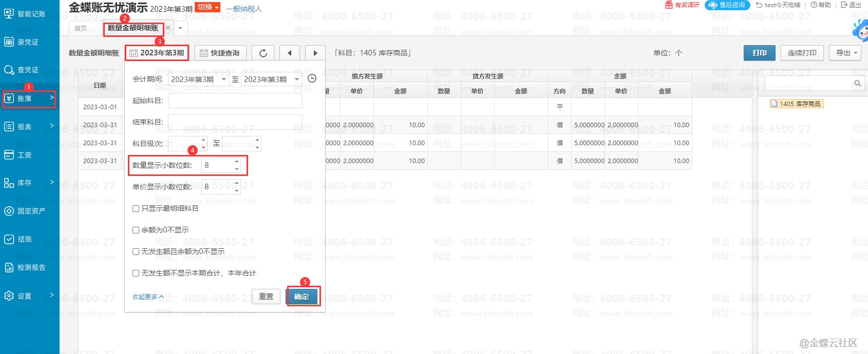The image size is (868, 354).
Task: Click the 重置 reset button
Action: coord(266,297)
